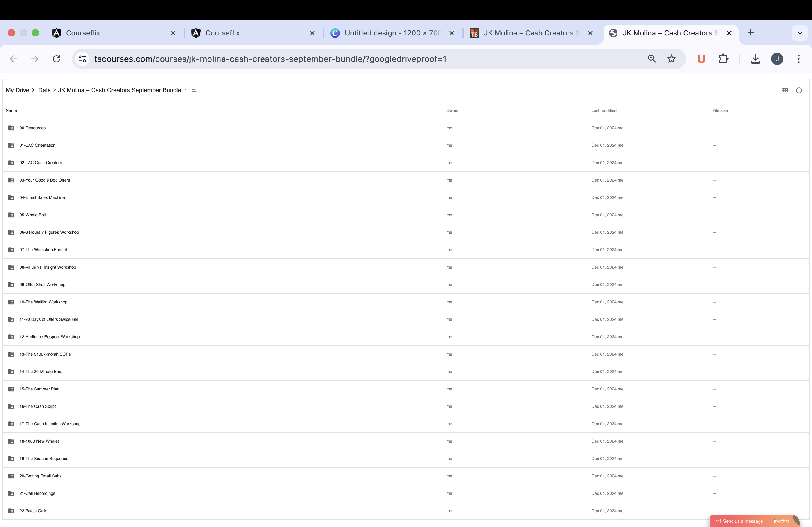Open 11-90 Days of Offers Swipe File
The image size is (812, 527).
(x=406, y=319)
